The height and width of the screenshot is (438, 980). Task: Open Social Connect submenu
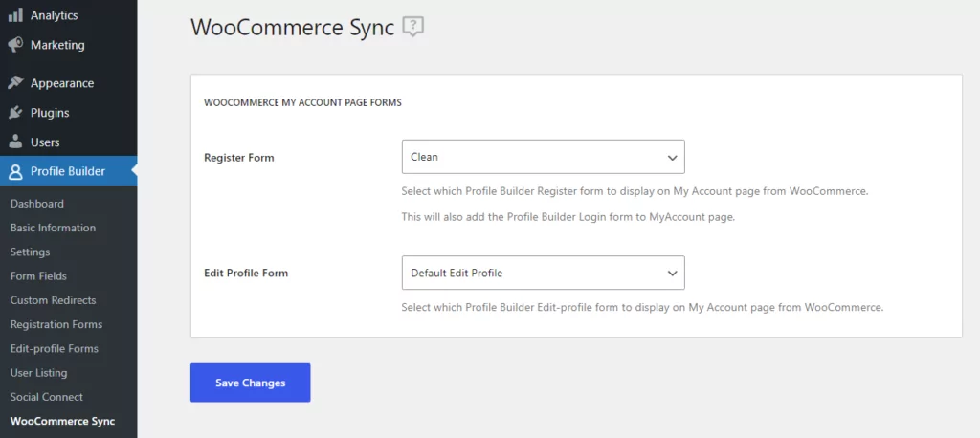click(x=46, y=398)
